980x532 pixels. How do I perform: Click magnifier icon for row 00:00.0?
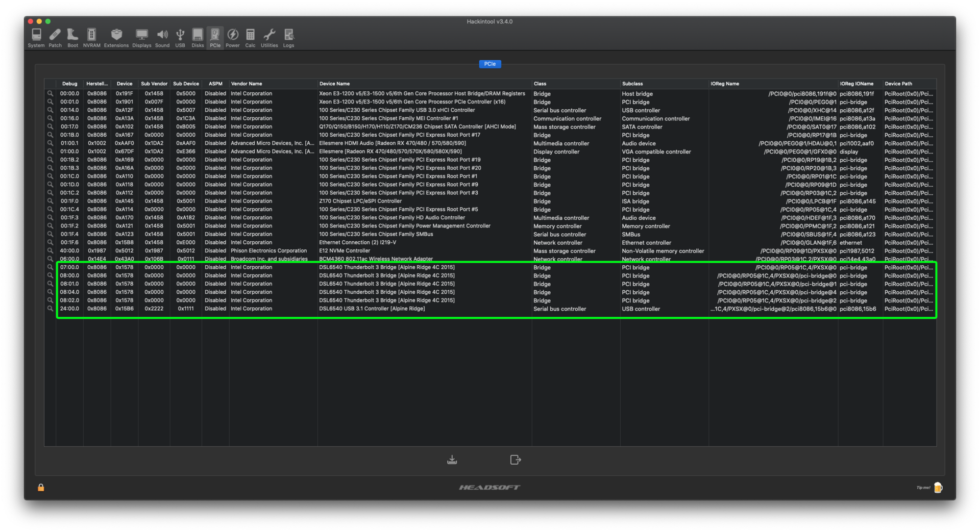tap(50, 94)
